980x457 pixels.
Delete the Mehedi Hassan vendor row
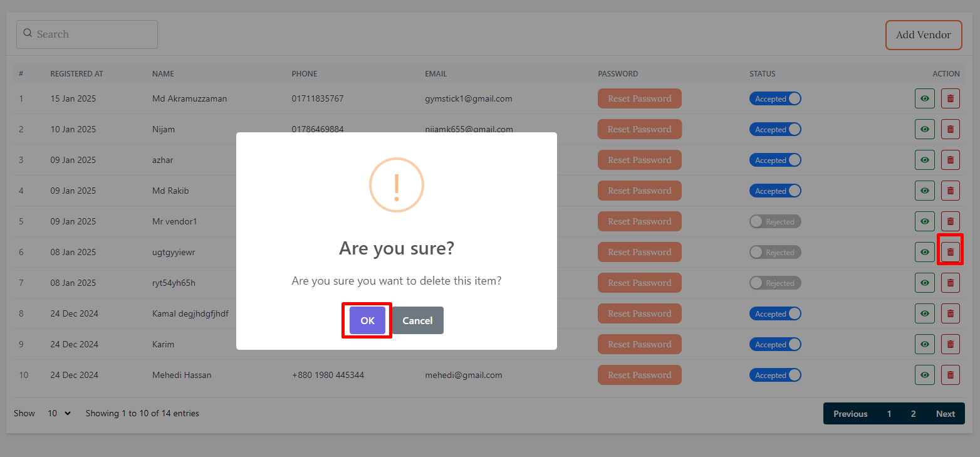click(950, 375)
